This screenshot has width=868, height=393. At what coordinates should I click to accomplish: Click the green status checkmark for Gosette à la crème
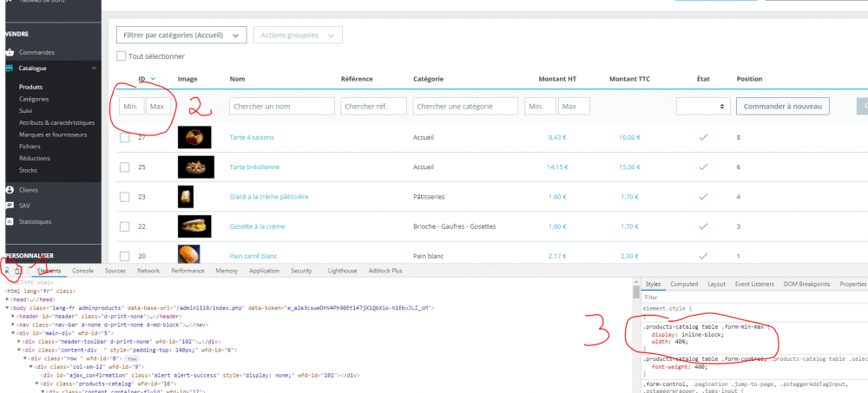point(703,226)
